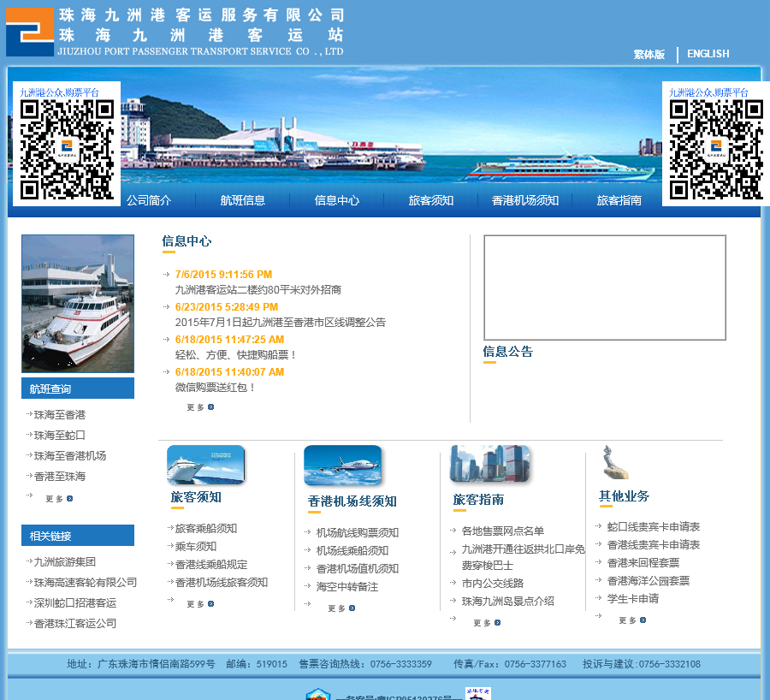Open 机场航线购票须知 link
This screenshot has width=770, height=700.
[x=358, y=532]
